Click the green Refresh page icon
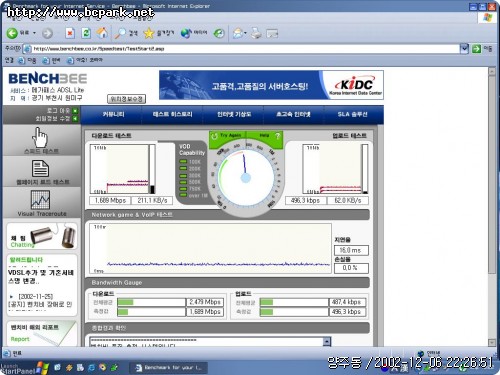The image size is (500, 375). 86,33
